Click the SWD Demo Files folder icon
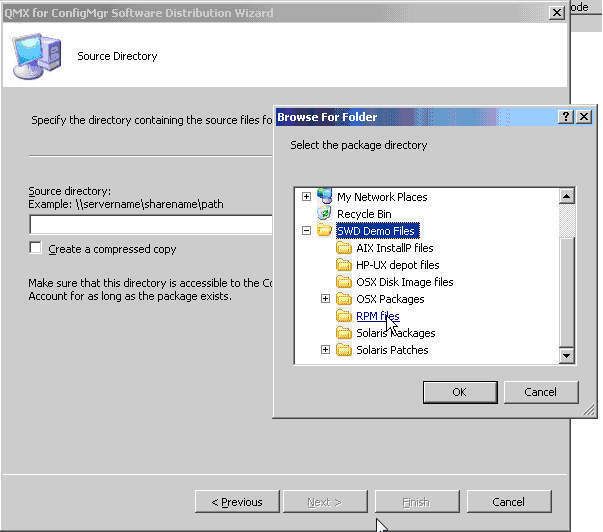This screenshot has width=603, height=532. 325,230
